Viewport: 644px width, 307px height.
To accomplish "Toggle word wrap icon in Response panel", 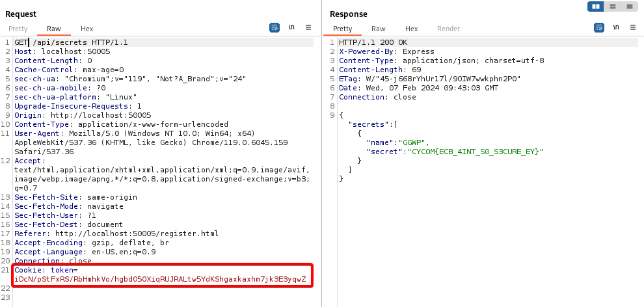I will click(x=599, y=28).
